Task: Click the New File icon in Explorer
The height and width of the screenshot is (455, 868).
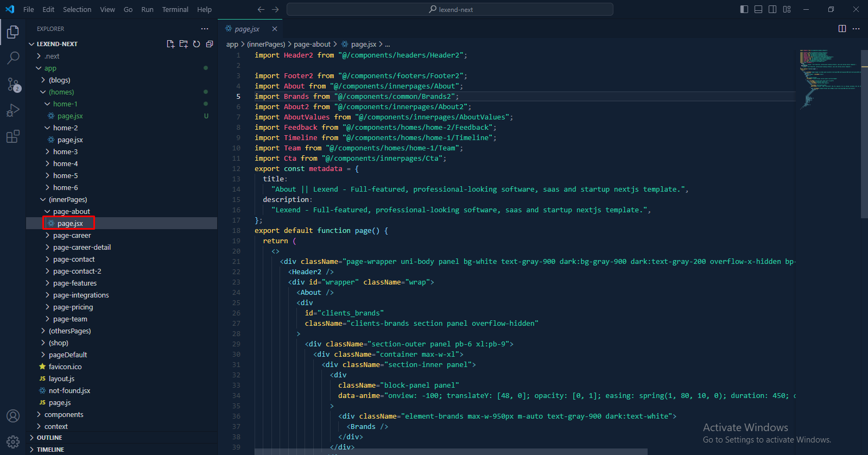Action: [170, 44]
